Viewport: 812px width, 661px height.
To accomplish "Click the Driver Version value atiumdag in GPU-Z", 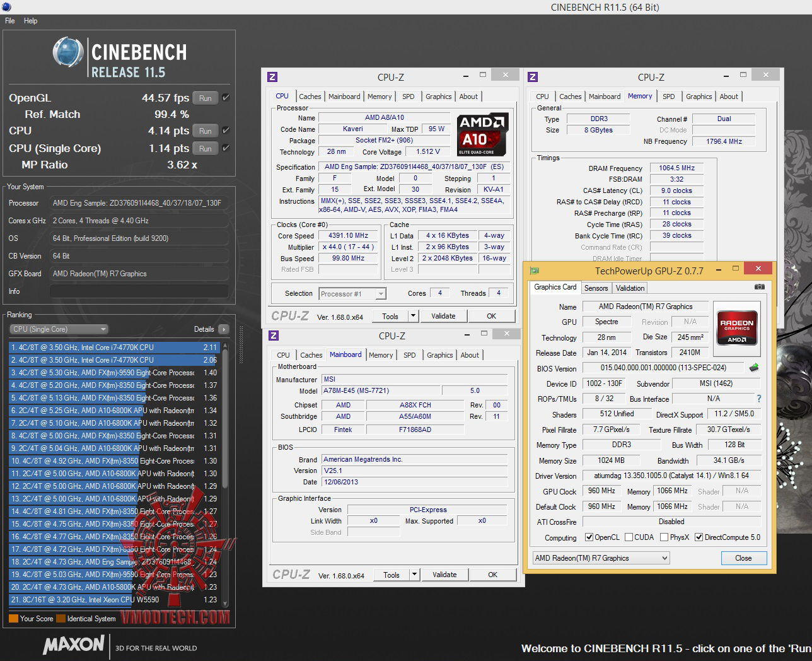I will pyautogui.click(x=671, y=476).
